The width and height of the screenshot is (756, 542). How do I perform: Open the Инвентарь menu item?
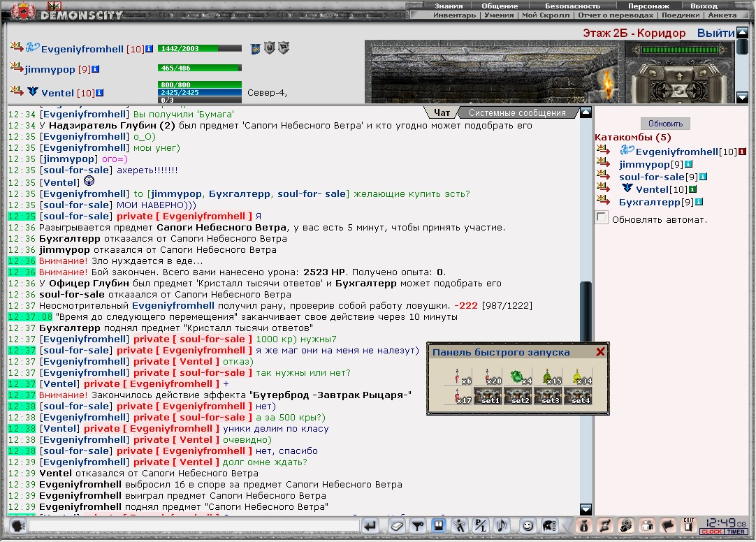point(454,15)
